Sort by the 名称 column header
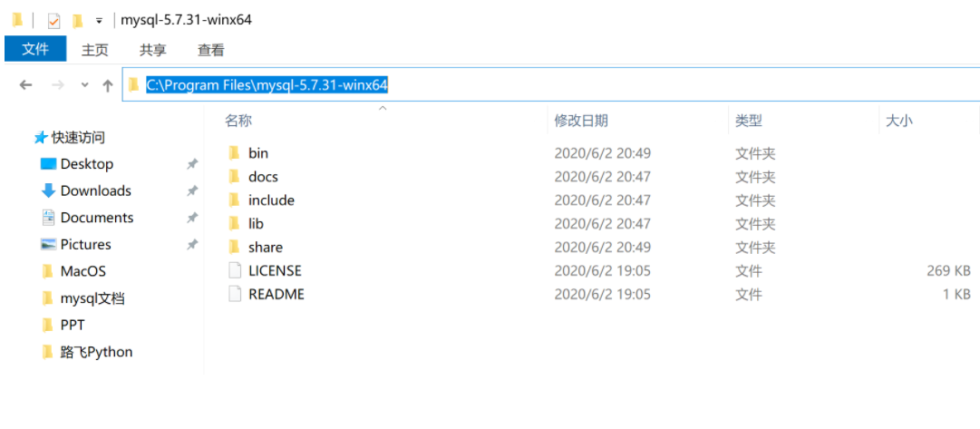 pos(238,121)
